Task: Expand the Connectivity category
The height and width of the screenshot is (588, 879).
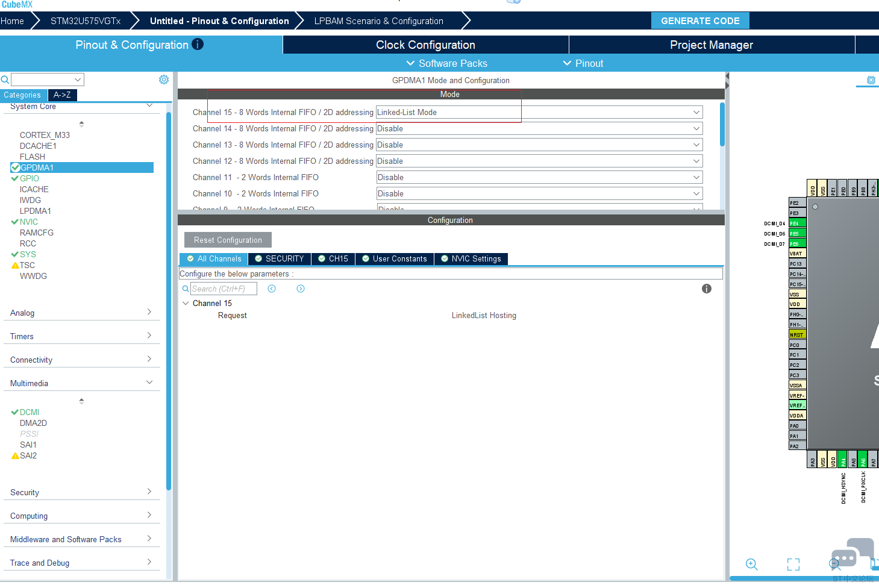Action: click(149, 359)
